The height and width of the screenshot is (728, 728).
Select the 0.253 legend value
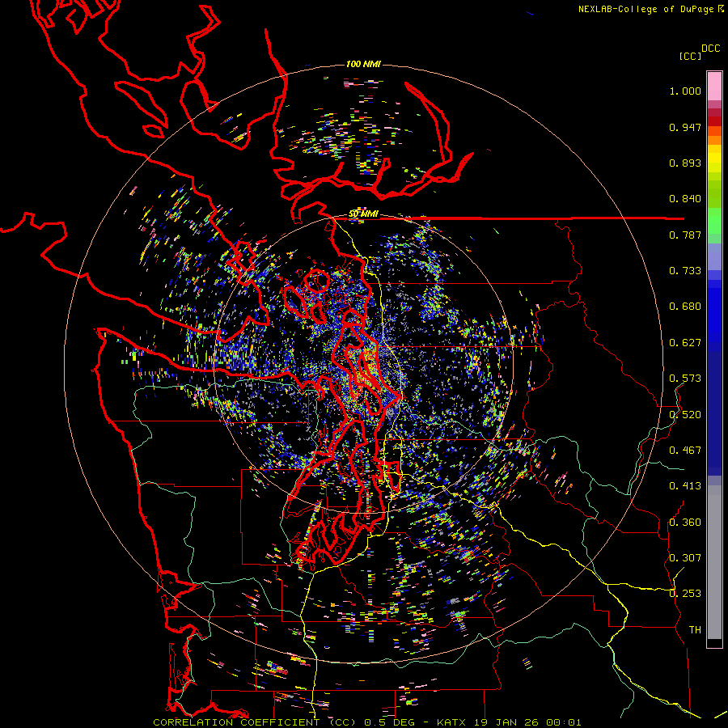(685, 594)
